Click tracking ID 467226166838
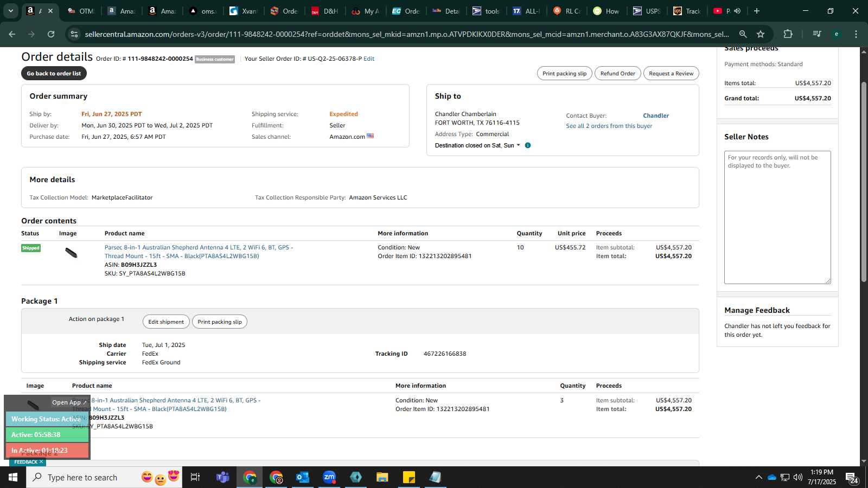The height and width of the screenshot is (488, 868). point(445,354)
